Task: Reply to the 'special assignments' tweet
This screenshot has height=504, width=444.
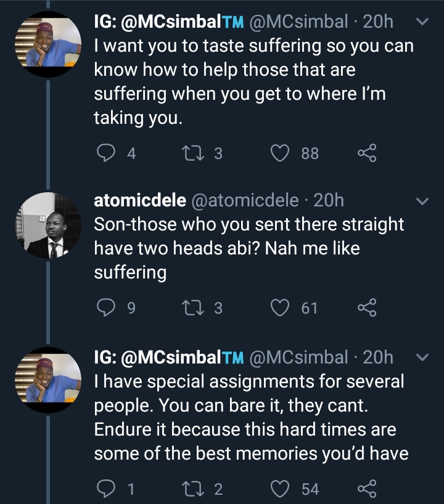Action: click(x=106, y=489)
